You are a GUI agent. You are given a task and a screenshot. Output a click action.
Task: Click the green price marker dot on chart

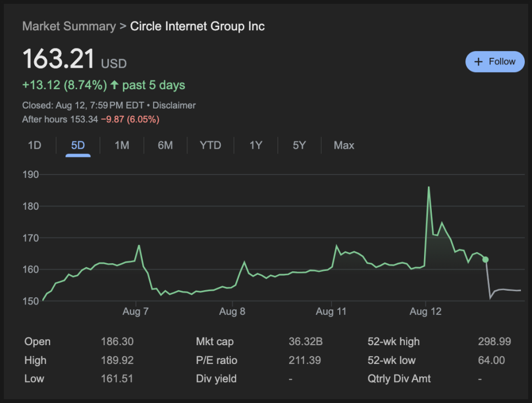tap(486, 259)
